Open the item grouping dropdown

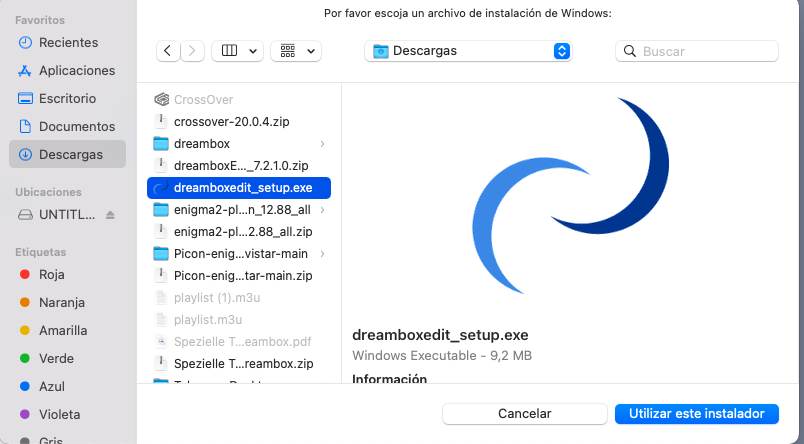pyautogui.click(x=297, y=50)
